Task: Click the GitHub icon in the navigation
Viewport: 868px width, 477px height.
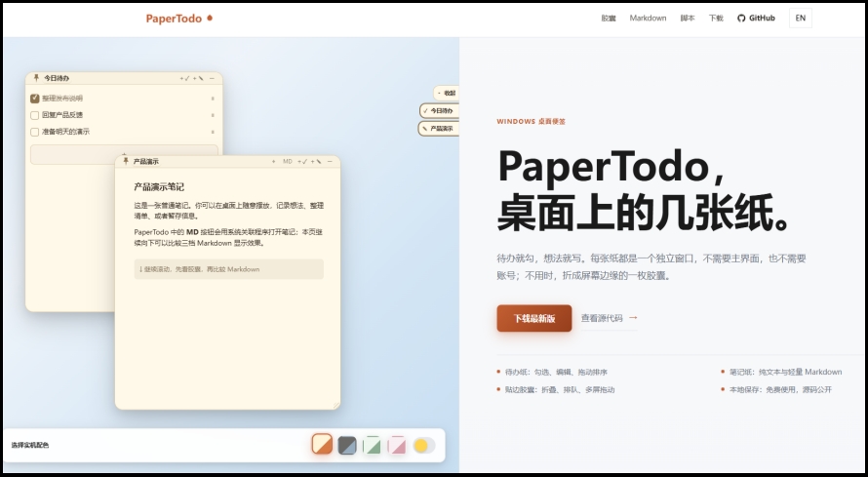Action: pos(741,19)
